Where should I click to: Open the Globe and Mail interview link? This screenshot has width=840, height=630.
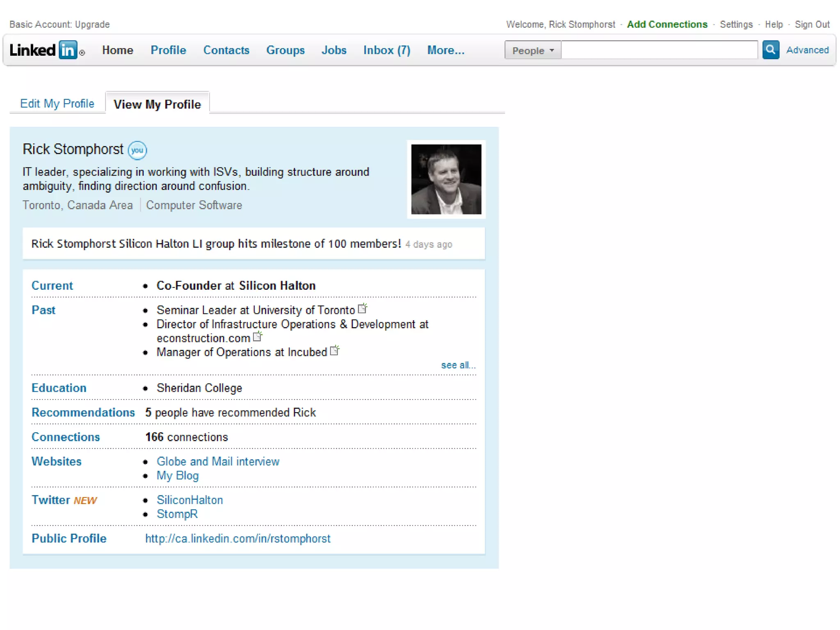point(218,461)
